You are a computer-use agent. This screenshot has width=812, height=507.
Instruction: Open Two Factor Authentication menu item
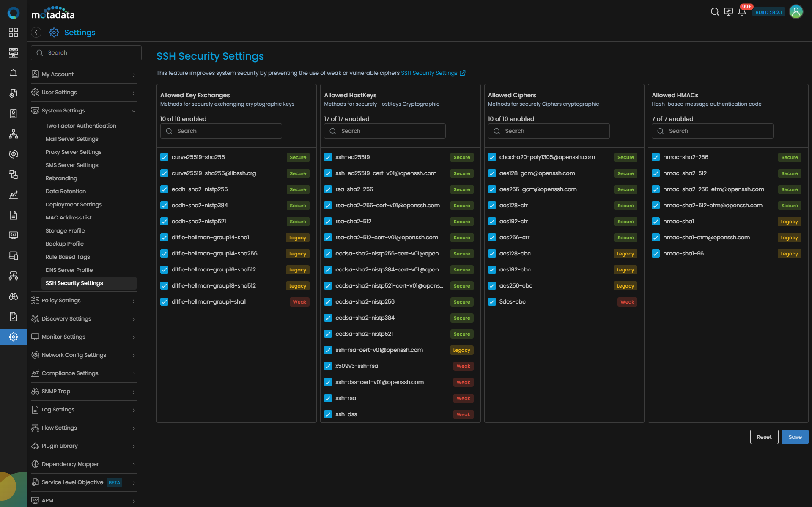point(81,126)
